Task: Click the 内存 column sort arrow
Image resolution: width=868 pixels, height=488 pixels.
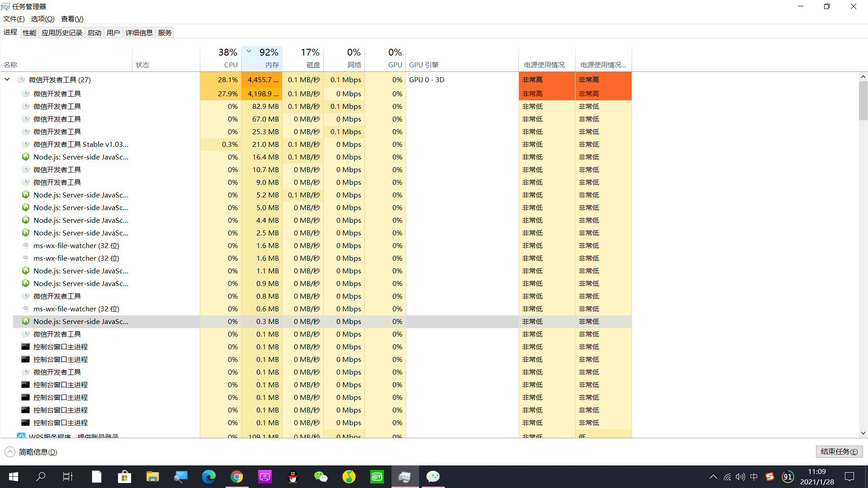Action: pos(249,51)
